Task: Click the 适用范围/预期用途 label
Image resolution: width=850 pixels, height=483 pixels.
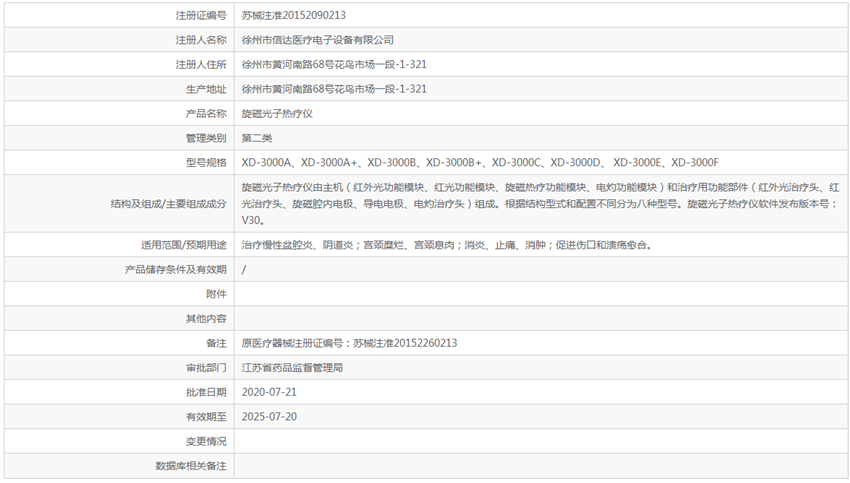Action: pos(184,245)
